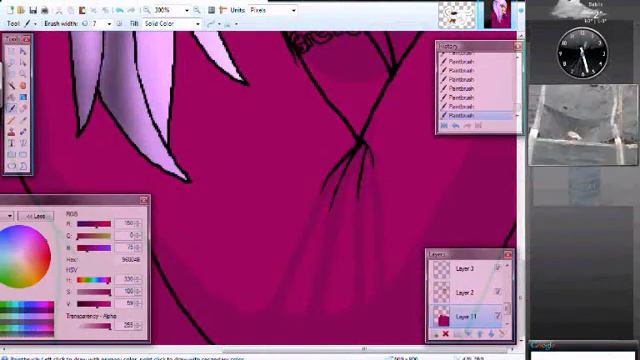This screenshot has width=640, height=360.
Task: Click the Zoom In magnifier icon
Action: pos(197,10)
